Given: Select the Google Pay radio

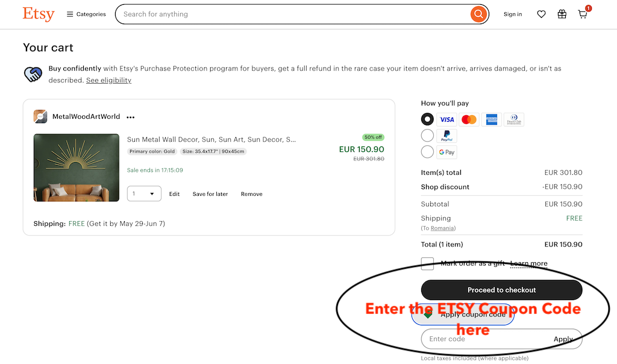Looking at the screenshot, I should (427, 151).
